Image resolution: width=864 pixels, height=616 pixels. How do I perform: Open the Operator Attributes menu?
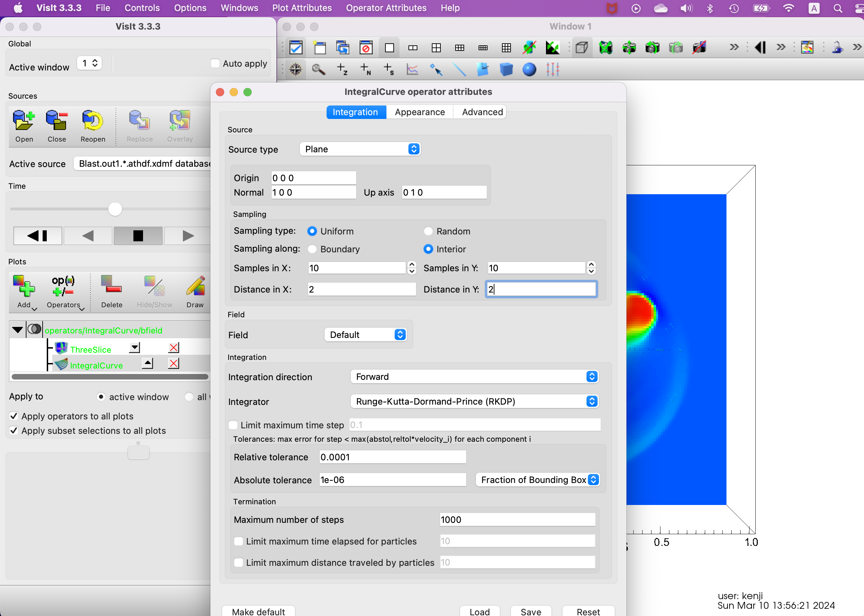[x=386, y=8]
